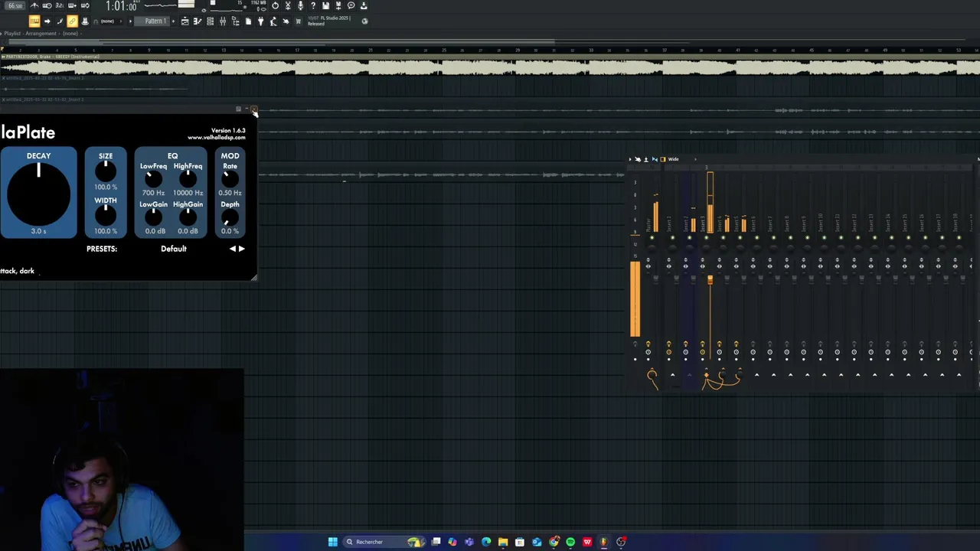Screen dimensions: 980x551
Task: Click the SIZE knob in ValhallaPlate
Action: (106, 171)
